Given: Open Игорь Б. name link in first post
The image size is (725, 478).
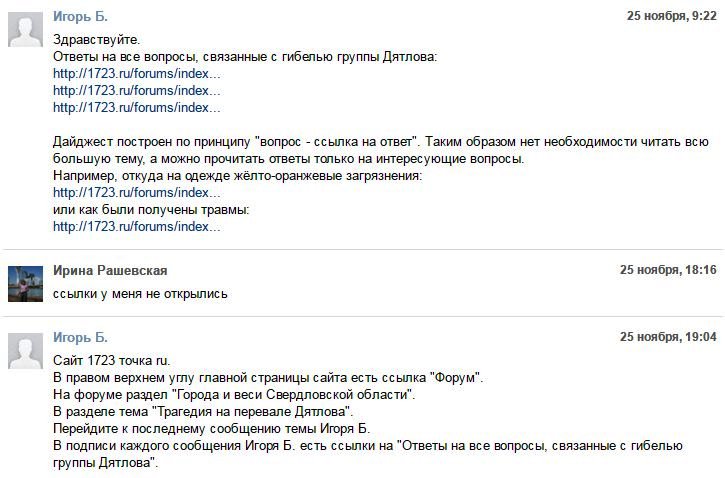Looking at the screenshot, I should pyautogui.click(x=80, y=16).
